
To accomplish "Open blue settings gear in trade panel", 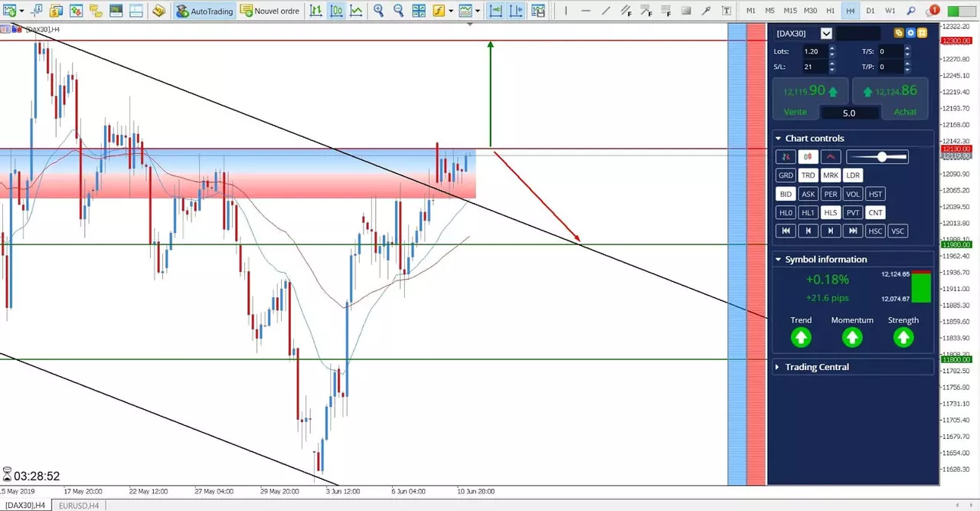I will point(910,33).
